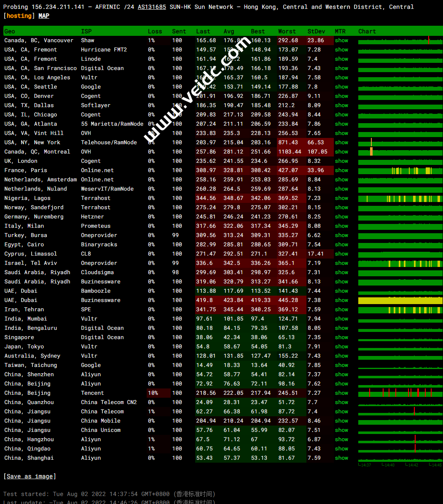443x504 pixels.
Task: Click the Cloudsigma ISP cell
Action: 97,272
